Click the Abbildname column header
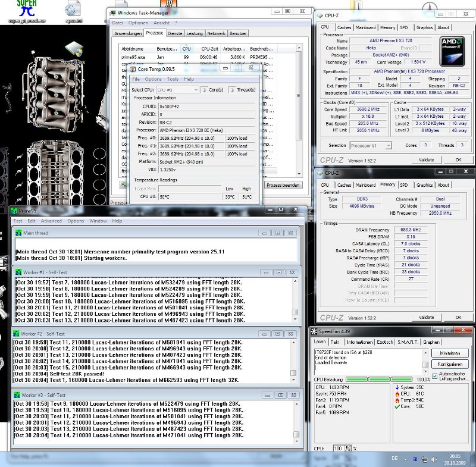Viewport: 476px width, 467px height. 132,49
